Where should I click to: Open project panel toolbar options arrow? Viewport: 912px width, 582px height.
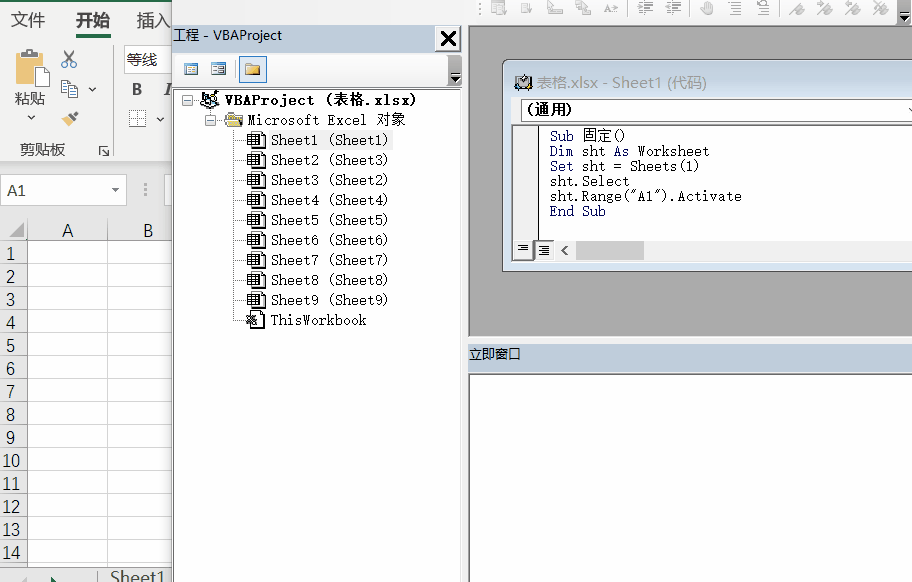(455, 70)
